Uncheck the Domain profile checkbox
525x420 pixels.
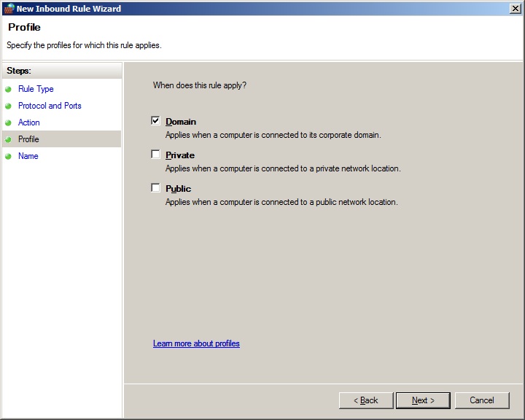(155, 121)
